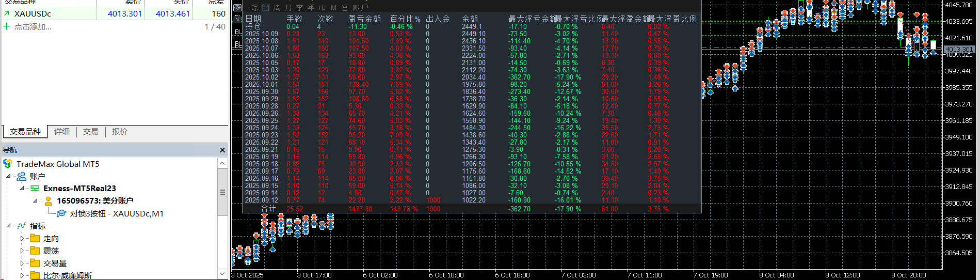Image resolution: width=980 pixels, height=280 pixels.
Task: Select the 年 yearly statistics tab
Action: (x=311, y=8)
